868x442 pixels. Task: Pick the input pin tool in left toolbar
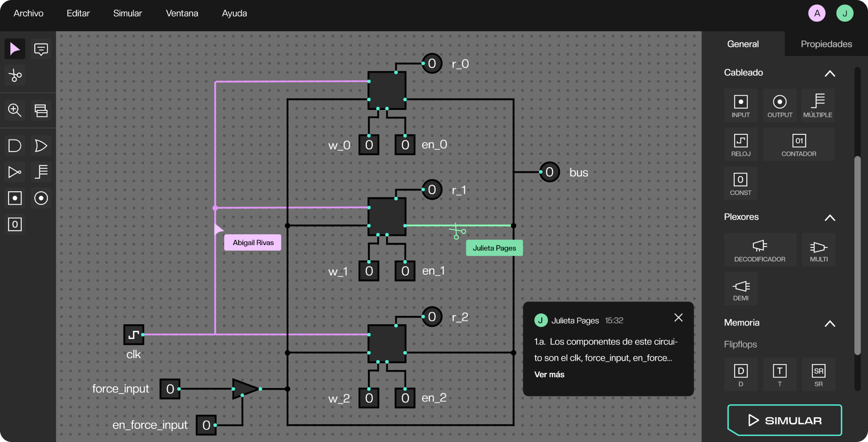point(15,199)
